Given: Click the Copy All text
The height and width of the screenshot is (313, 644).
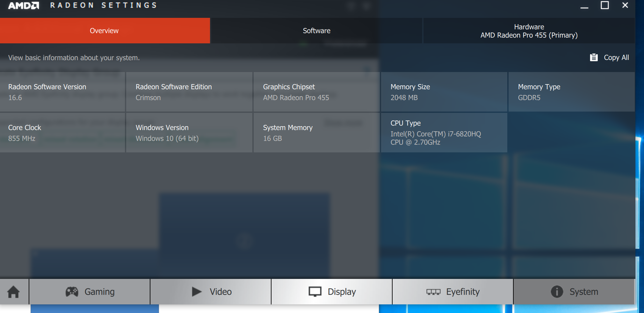Looking at the screenshot, I should 616,57.
